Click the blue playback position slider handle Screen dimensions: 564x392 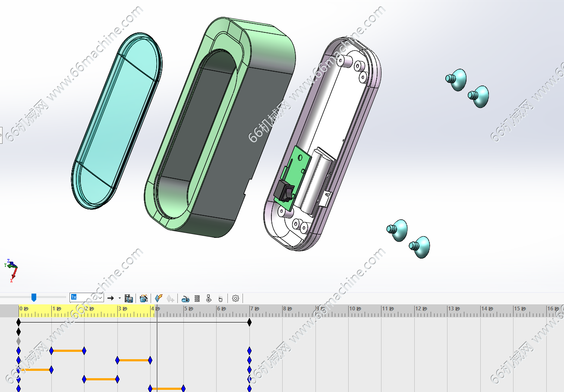34,297
